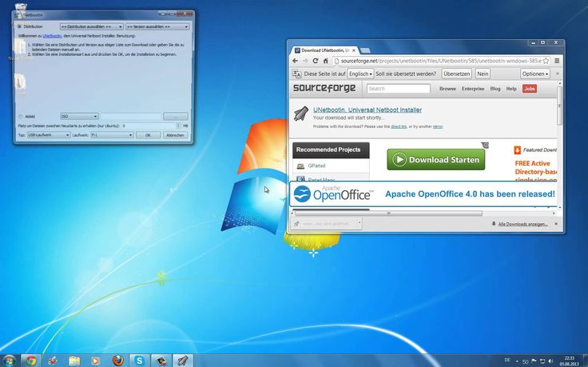This screenshot has width=588, height=367.
Task: Click Abbrechen in the UNetbootin window
Action: pyautogui.click(x=175, y=135)
